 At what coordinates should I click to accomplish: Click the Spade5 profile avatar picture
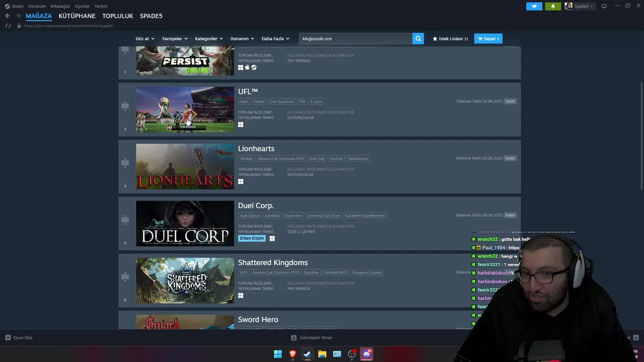569,6
